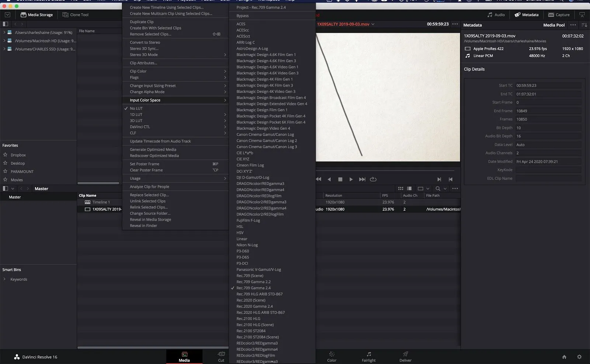Viewport: 590px width, 364px height.
Task: Click the media storage horizontal scrollbar
Action: pyautogui.click(x=98, y=183)
